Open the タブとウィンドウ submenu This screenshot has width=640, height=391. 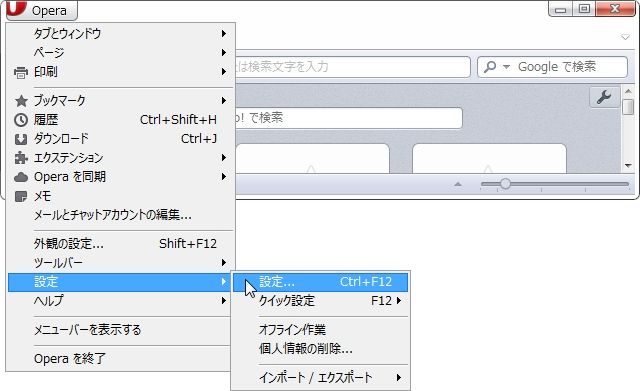(x=121, y=33)
